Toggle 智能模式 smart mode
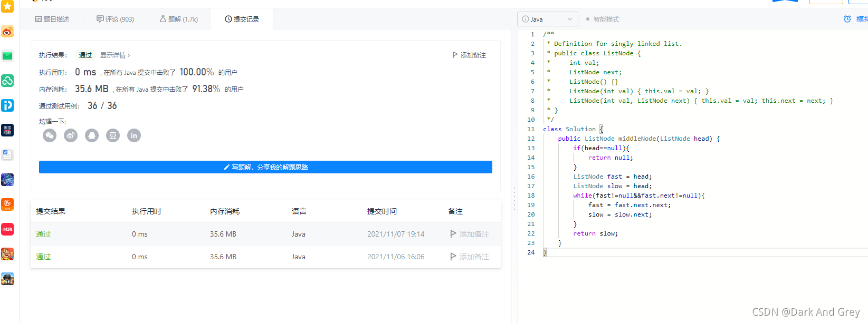This screenshot has height=323, width=868. pos(603,19)
